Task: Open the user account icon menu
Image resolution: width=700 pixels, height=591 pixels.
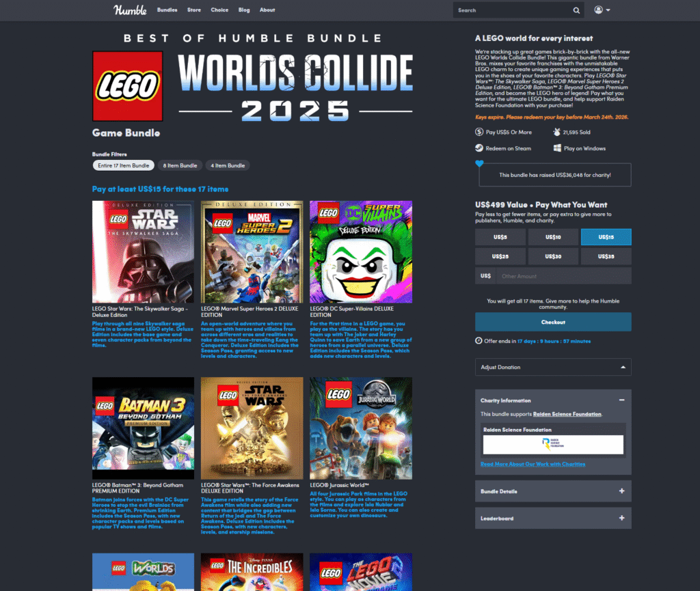Action: pos(602,10)
